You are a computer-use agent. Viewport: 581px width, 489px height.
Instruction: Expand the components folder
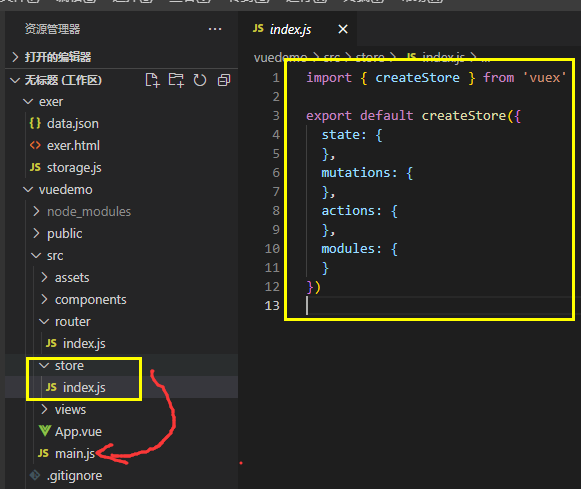44,299
